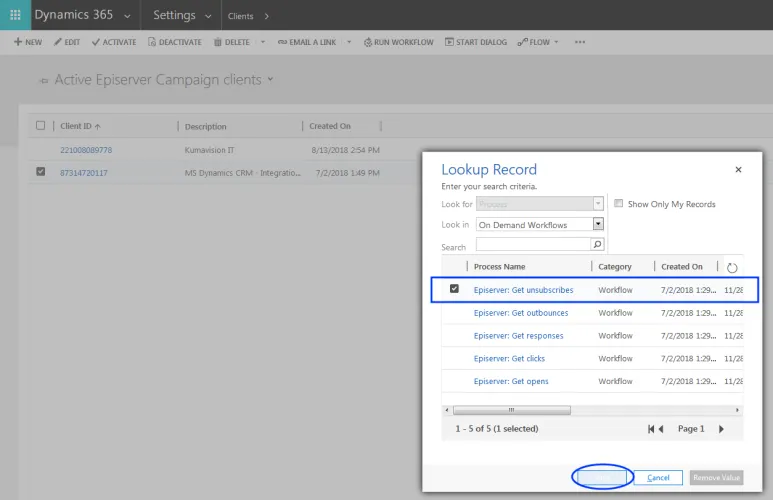This screenshot has height=500, width=773.
Task: Expand the dropdown arrow beside DELETE
Action: coord(263,42)
